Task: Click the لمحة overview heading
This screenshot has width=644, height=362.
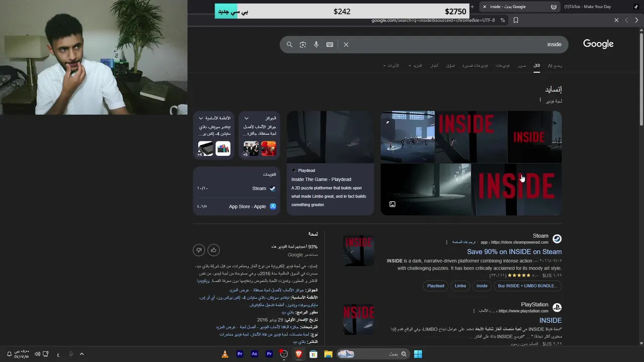Action: pyautogui.click(x=313, y=234)
